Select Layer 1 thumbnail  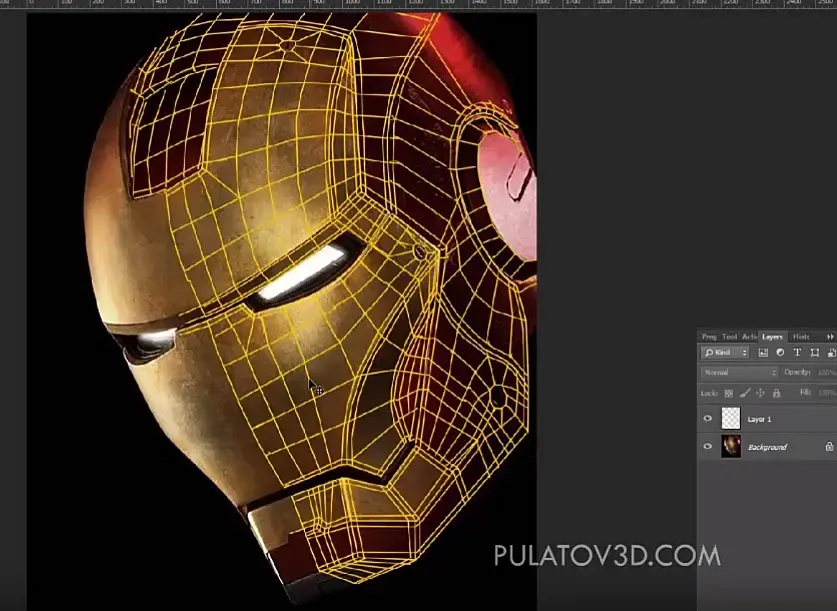[x=731, y=418]
